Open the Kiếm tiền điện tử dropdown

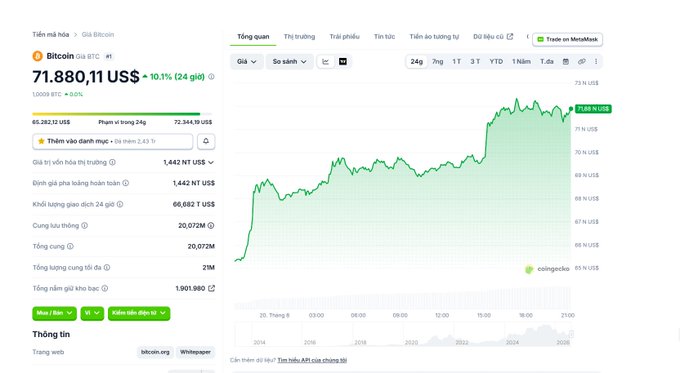click(139, 313)
